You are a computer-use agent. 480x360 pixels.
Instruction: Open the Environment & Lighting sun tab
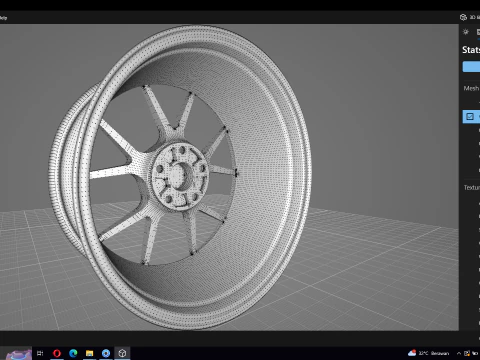(x=466, y=32)
